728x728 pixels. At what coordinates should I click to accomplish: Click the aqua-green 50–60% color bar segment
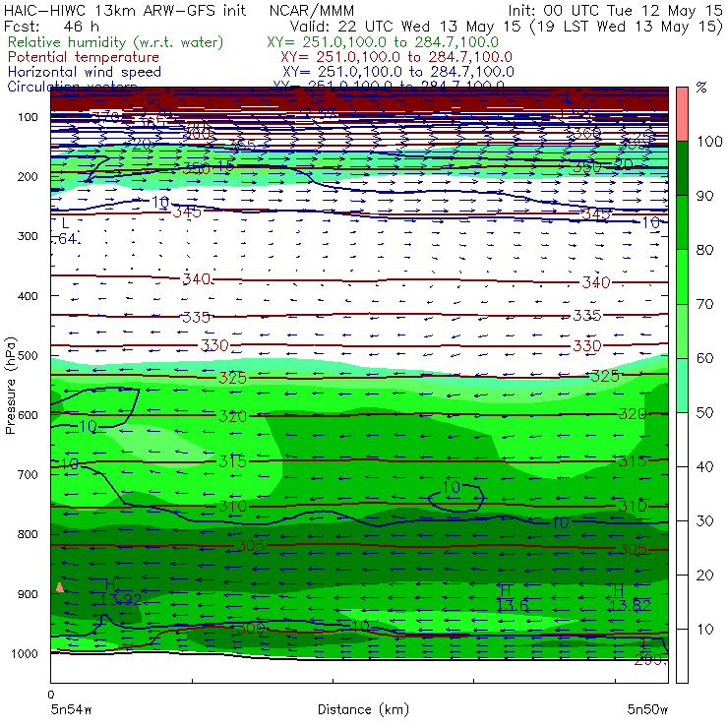tap(682, 386)
